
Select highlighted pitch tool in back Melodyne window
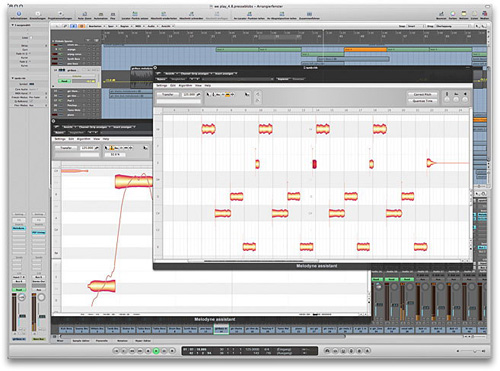[112, 148]
